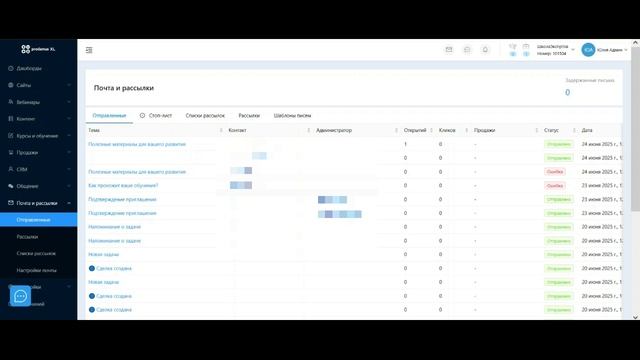Click the page scrollbar up arrow

[x=635, y=42]
